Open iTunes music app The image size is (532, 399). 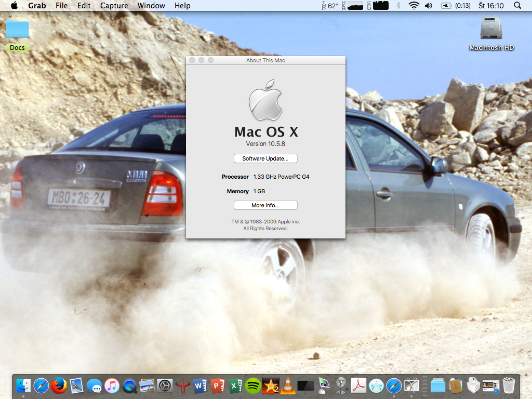(112, 386)
